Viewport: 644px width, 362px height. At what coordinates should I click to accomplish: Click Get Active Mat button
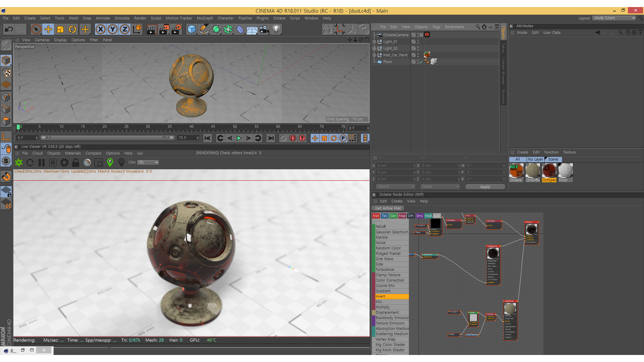pyautogui.click(x=388, y=208)
